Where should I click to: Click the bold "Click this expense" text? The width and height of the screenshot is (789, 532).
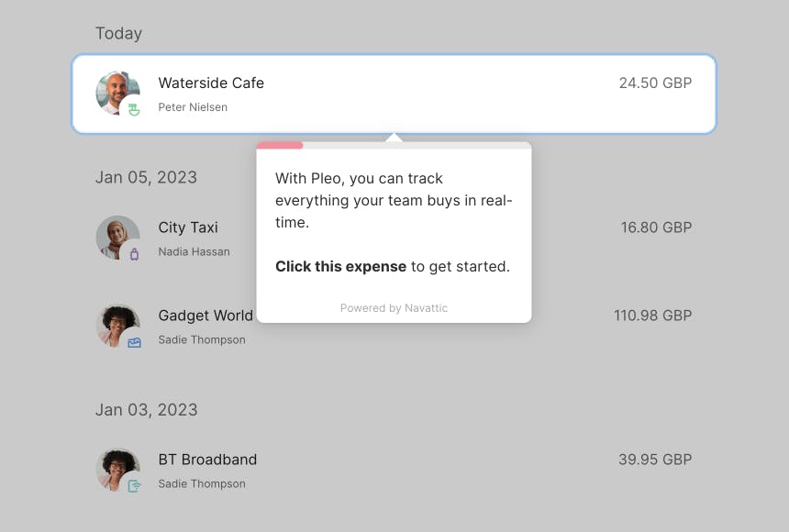coord(340,267)
